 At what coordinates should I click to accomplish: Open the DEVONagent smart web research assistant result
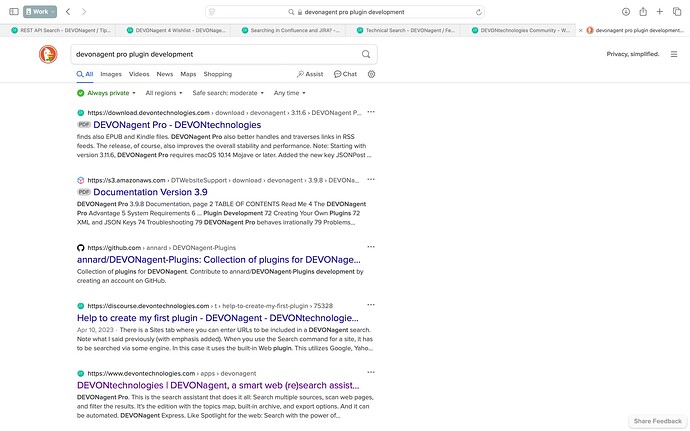218,385
